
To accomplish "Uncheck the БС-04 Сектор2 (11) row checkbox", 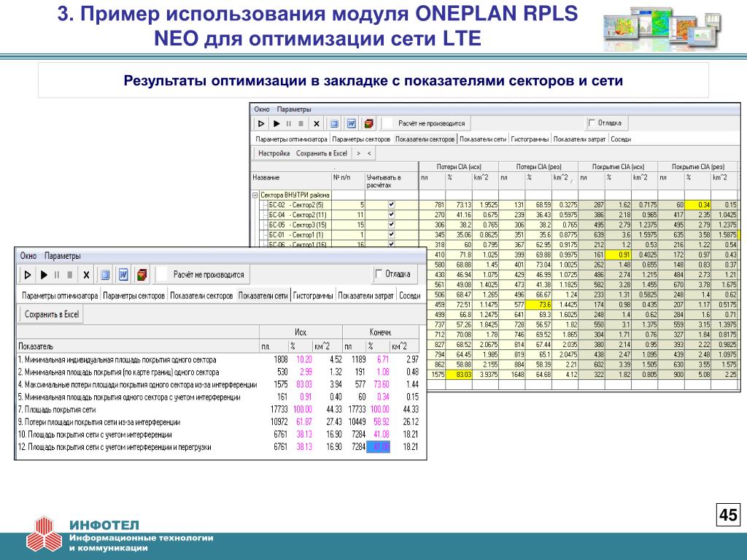I will (391, 214).
